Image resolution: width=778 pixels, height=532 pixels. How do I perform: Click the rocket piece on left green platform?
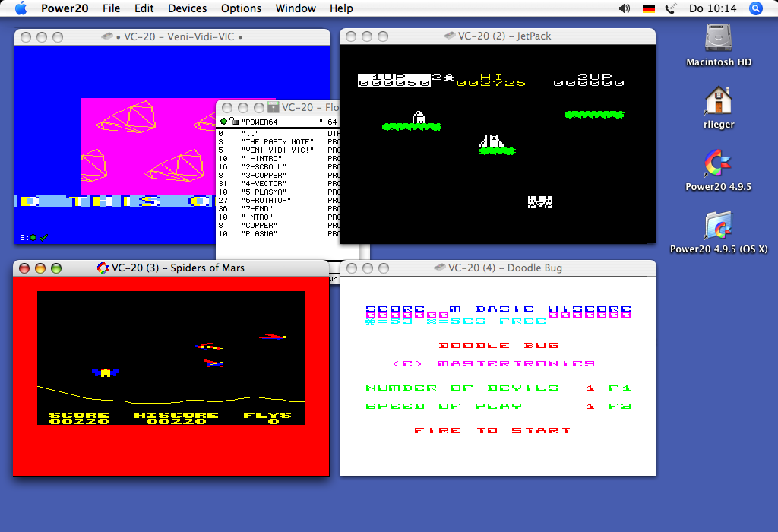click(419, 118)
